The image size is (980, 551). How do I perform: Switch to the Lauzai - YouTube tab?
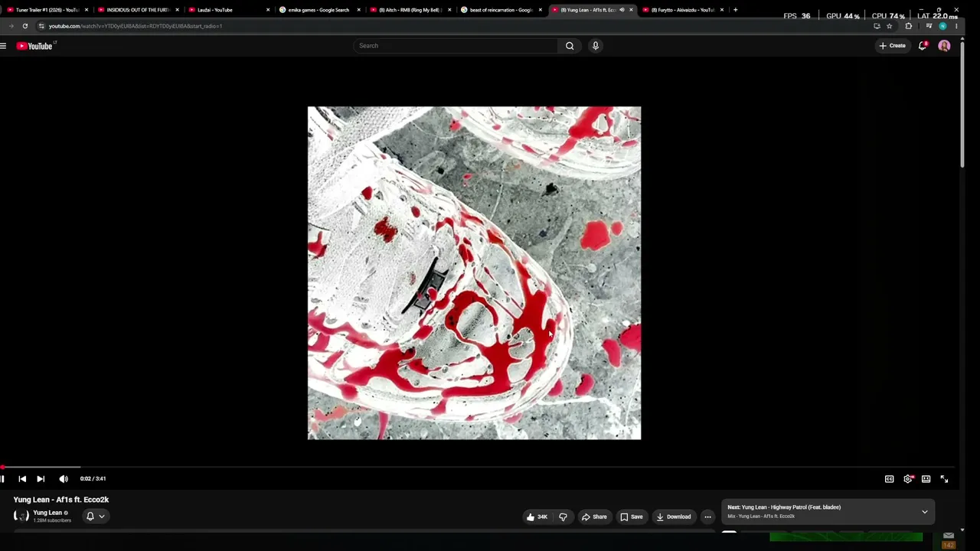[229, 10]
